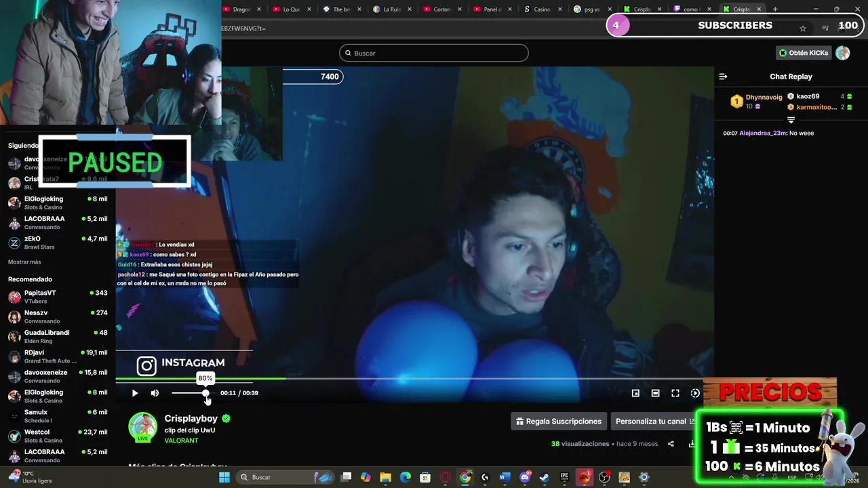Launch Microsoft Edge from the taskbar
868x488 pixels.
(406, 477)
